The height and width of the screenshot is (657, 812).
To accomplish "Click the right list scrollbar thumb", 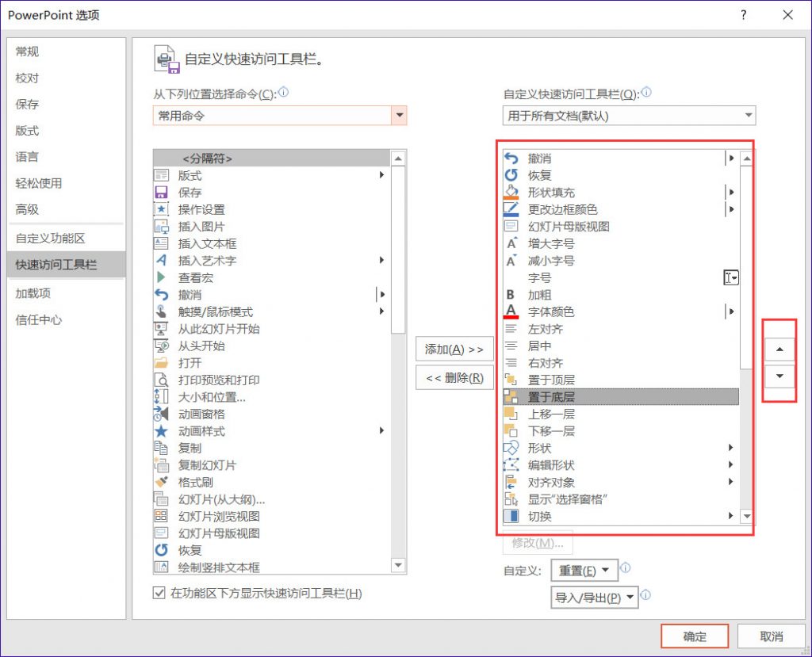I will click(746, 268).
